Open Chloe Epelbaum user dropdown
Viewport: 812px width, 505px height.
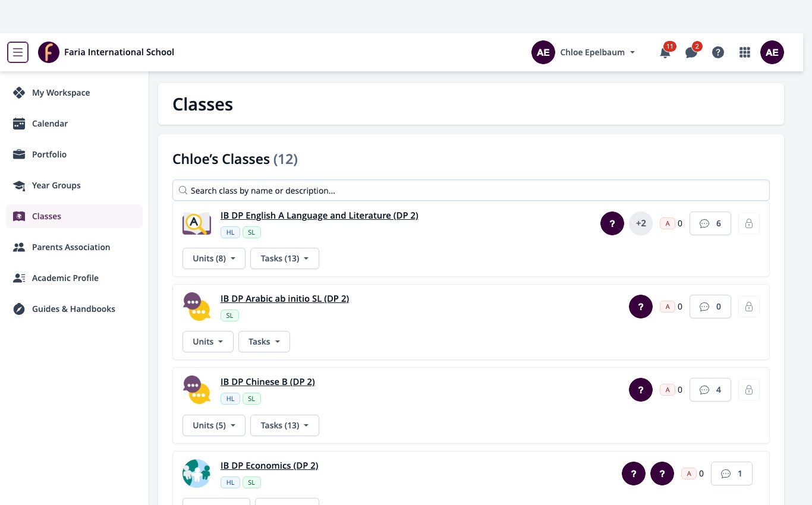click(584, 52)
